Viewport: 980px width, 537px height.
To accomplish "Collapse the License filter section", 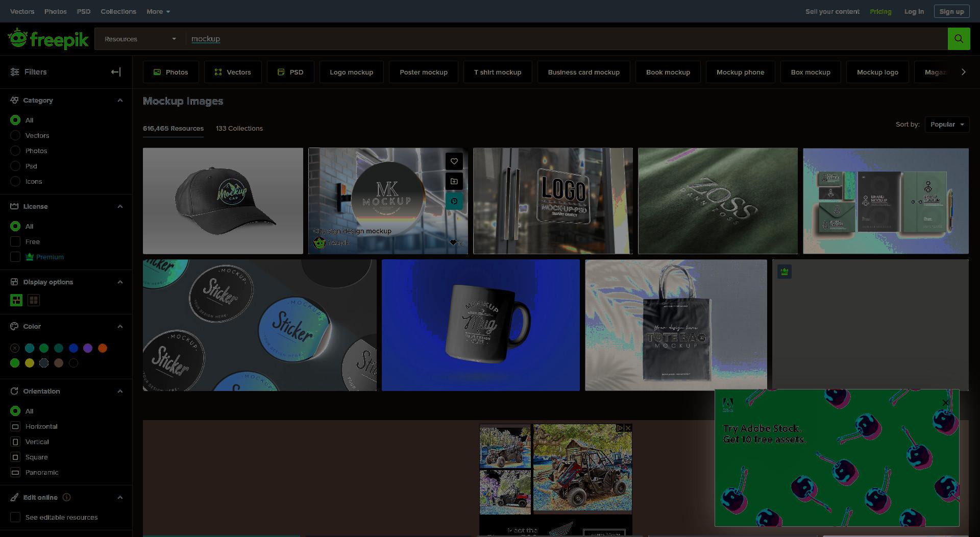I will click(120, 206).
